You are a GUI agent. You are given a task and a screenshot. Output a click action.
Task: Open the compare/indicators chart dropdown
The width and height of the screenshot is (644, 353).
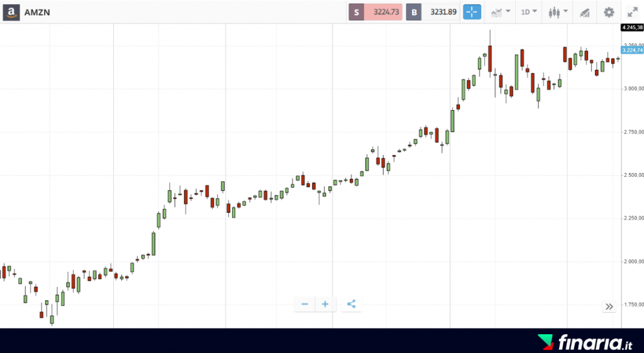click(x=501, y=13)
